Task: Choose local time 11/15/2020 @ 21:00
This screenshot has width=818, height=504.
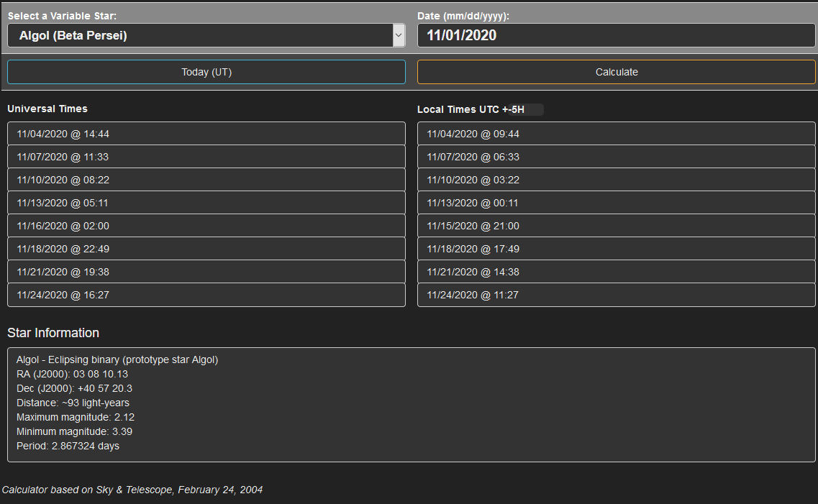Action: click(x=616, y=226)
